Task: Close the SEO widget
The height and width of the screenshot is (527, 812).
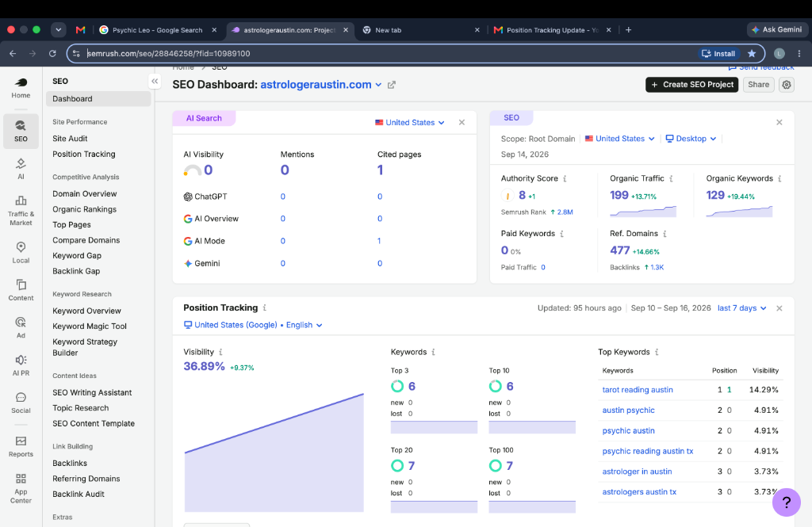Action: point(779,123)
